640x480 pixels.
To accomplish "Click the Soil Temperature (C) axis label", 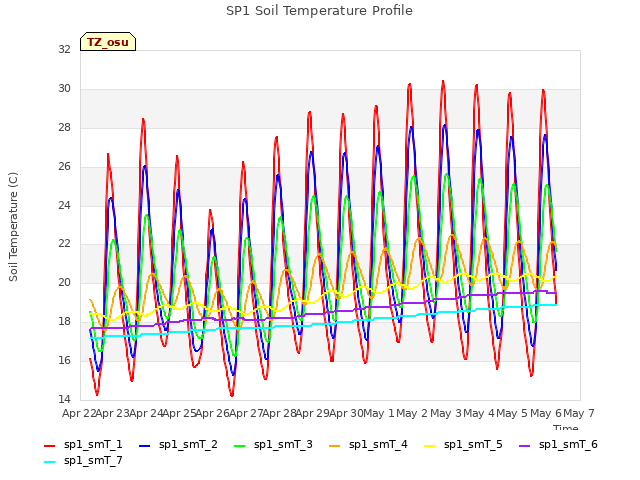I will [x=13, y=227].
